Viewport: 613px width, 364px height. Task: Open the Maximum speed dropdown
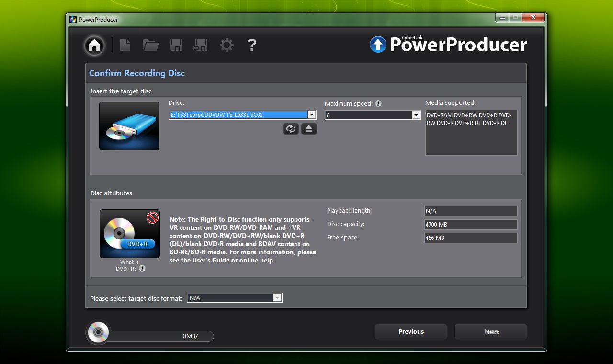(x=416, y=115)
